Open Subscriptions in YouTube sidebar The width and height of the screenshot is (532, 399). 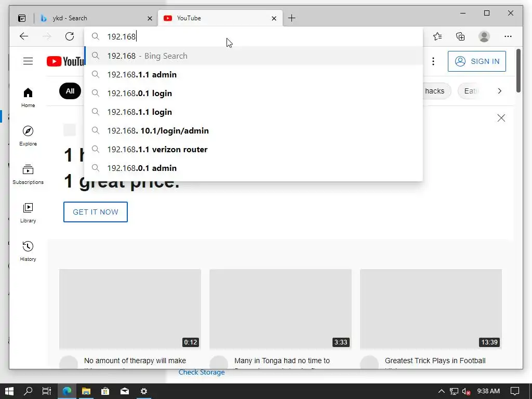(x=28, y=175)
